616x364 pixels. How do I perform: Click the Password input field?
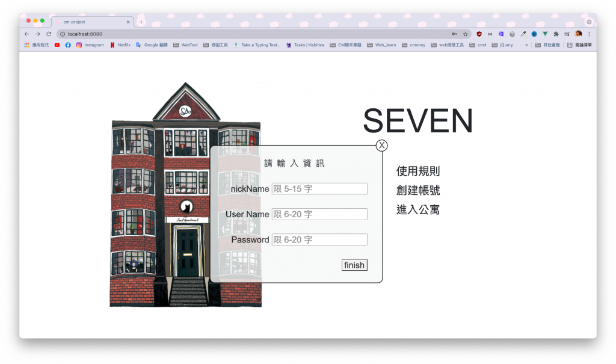(x=319, y=240)
